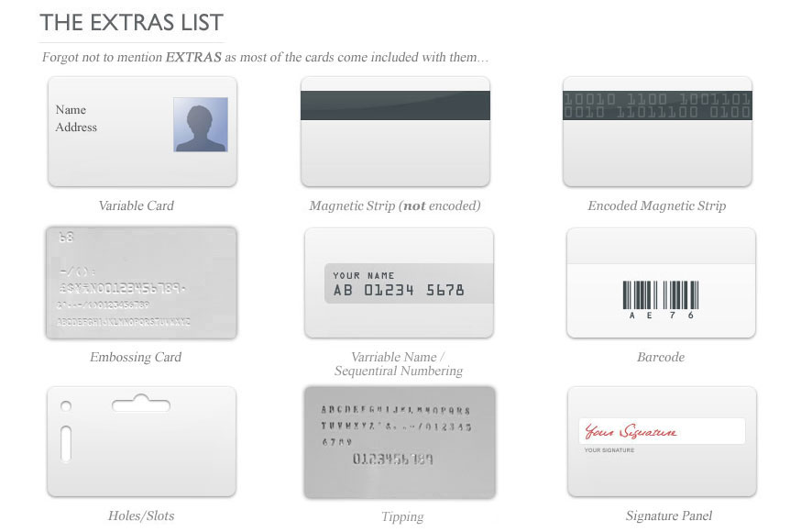
Task: Click the barcode graphic AE76
Action: (661, 300)
